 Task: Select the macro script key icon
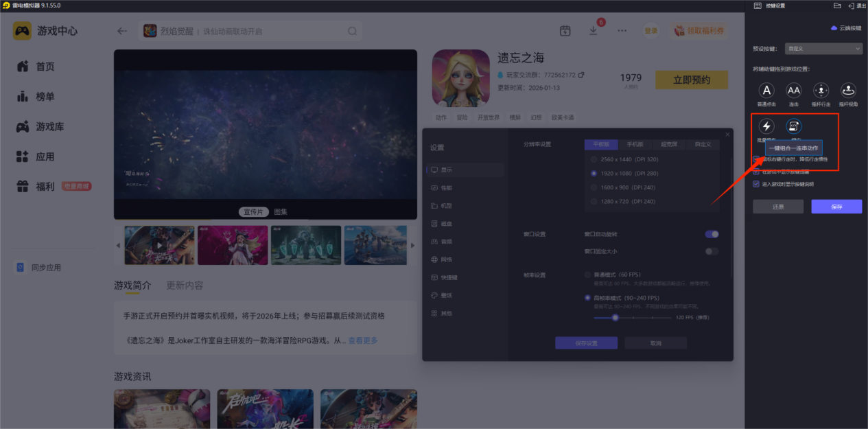(794, 126)
